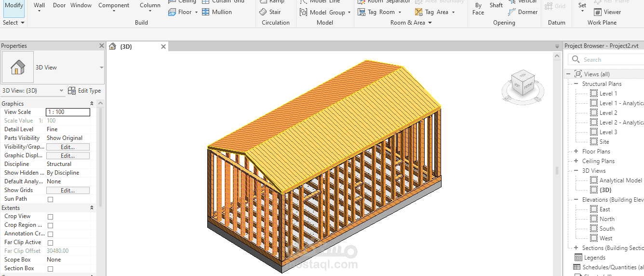The height and width of the screenshot is (276, 644).
Task: Open the Model Group tool
Action: pos(325,12)
